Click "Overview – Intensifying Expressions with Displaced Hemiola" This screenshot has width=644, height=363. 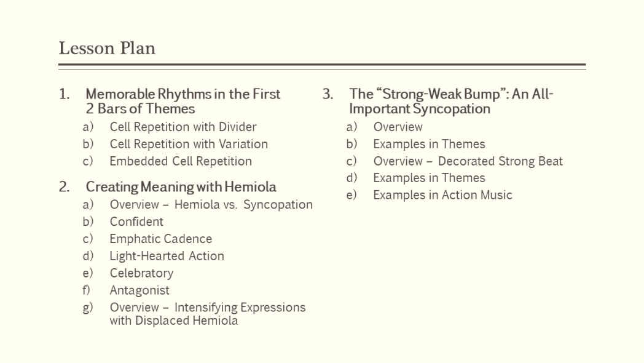click(x=207, y=314)
